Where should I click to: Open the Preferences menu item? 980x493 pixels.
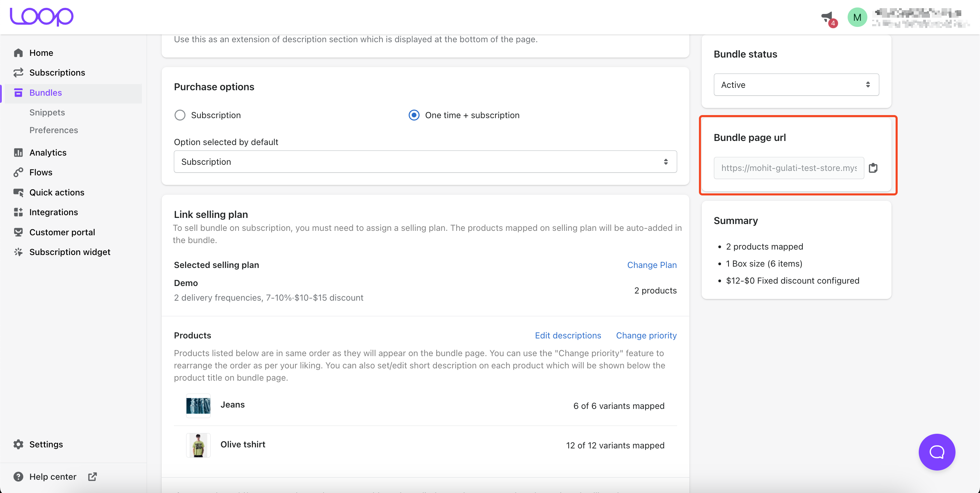click(x=54, y=130)
